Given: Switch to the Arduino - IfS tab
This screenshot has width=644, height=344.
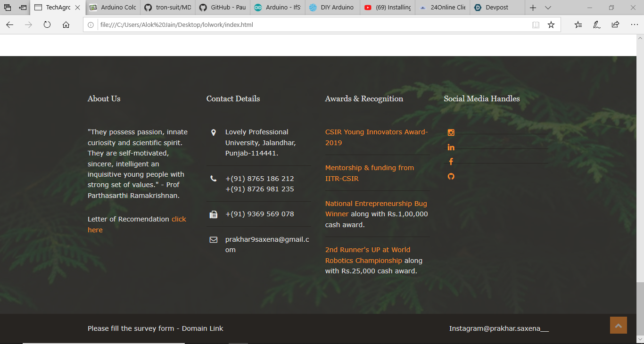Looking at the screenshot, I should click(x=278, y=8).
